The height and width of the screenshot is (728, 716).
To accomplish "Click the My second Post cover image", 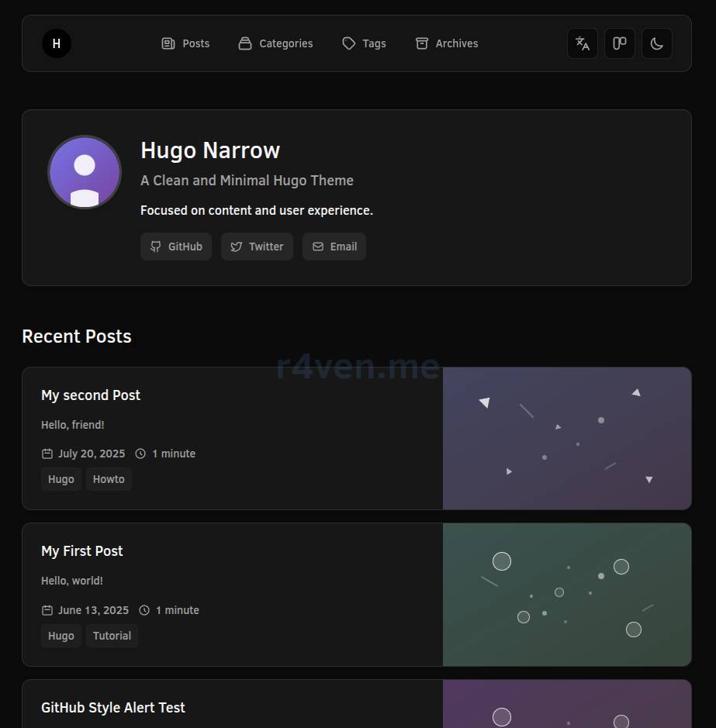I will coord(566,438).
